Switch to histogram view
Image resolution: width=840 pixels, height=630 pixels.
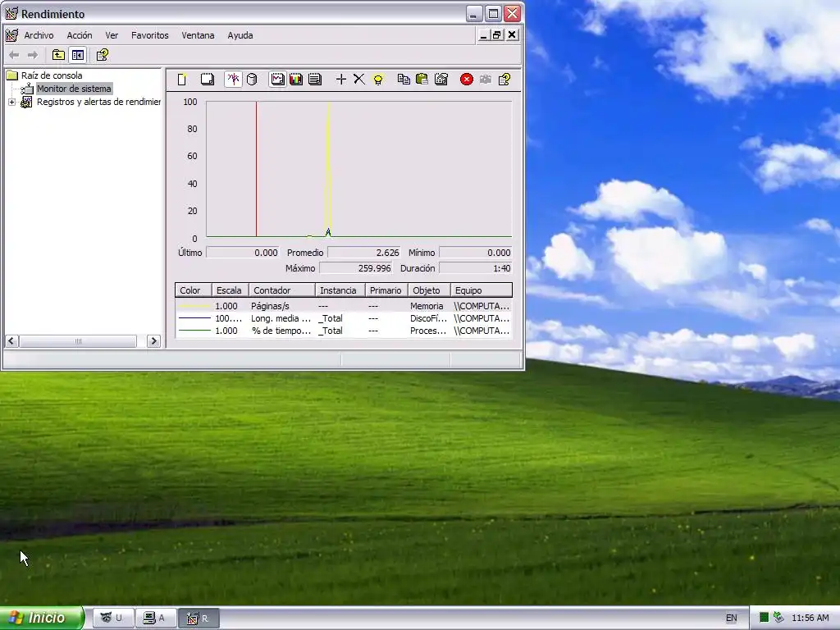pyautogui.click(x=296, y=80)
